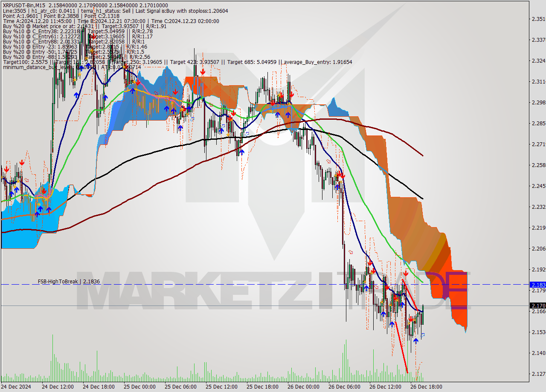Select the '25 Dec 06:00' time axis label

point(180,387)
